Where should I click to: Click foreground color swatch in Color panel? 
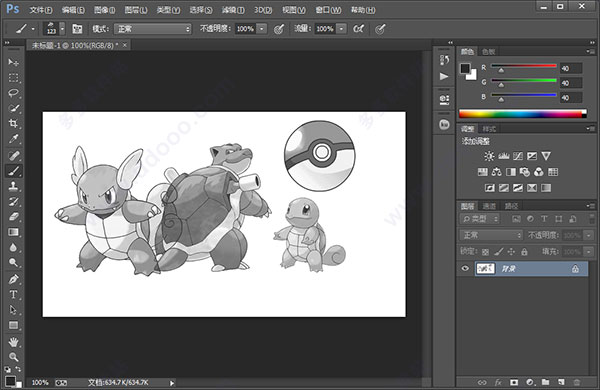[x=465, y=69]
